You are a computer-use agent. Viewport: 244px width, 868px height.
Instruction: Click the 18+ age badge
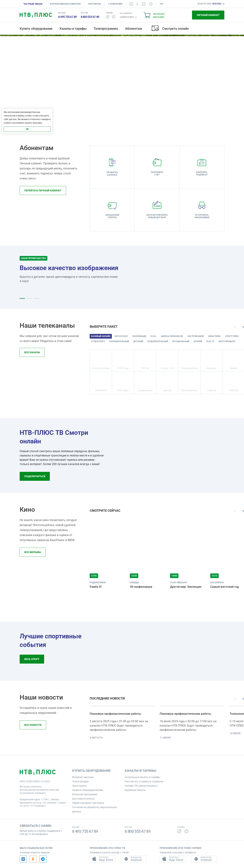tap(161, 4)
